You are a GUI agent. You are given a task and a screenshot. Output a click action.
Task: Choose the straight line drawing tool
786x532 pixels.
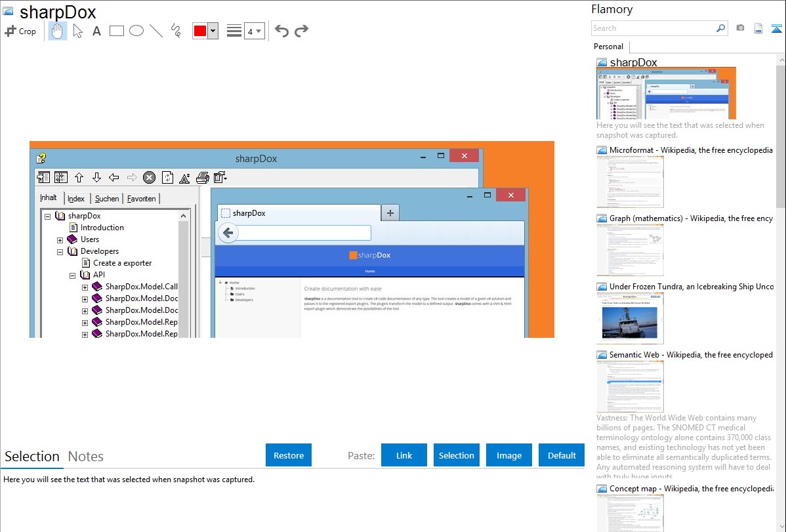click(x=156, y=31)
